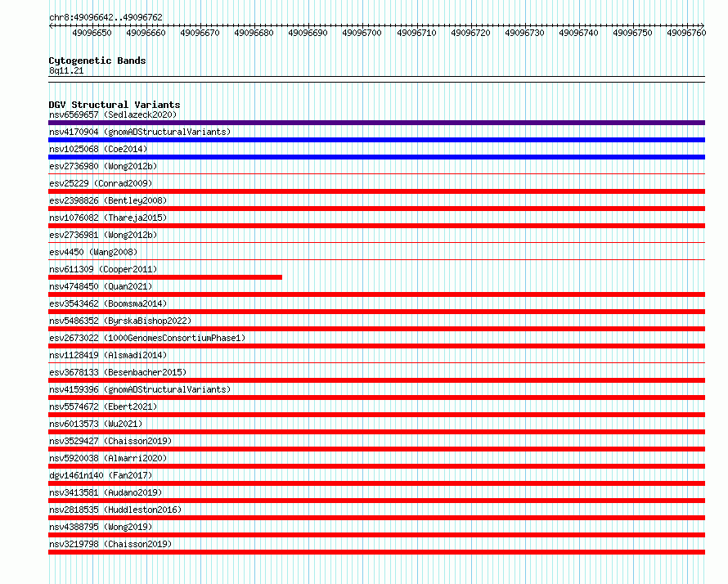
Task: Open variant nsv1025068 (Coe2014)
Action: pos(98,149)
